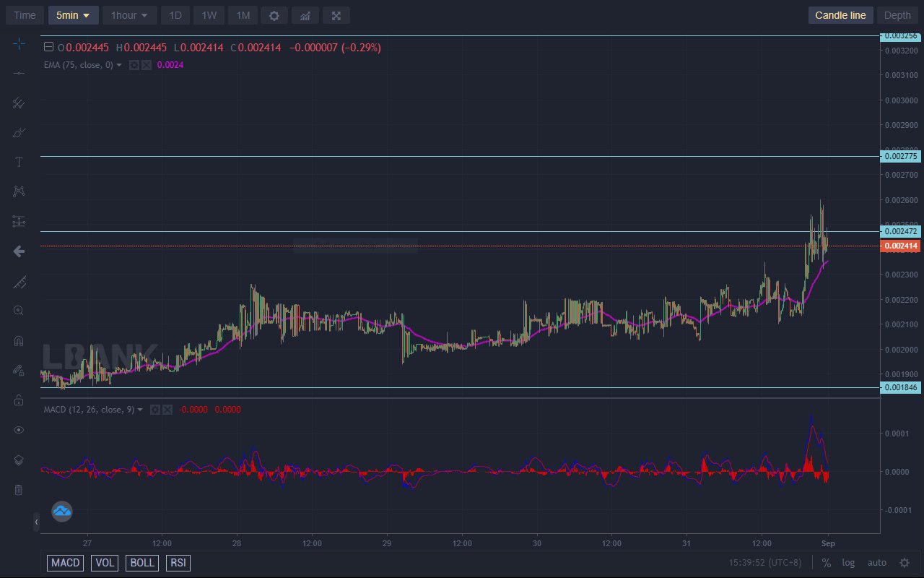Click the back arrow icon in sidebar
The width and height of the screenshot is (924, 578).
click(19, 251)
